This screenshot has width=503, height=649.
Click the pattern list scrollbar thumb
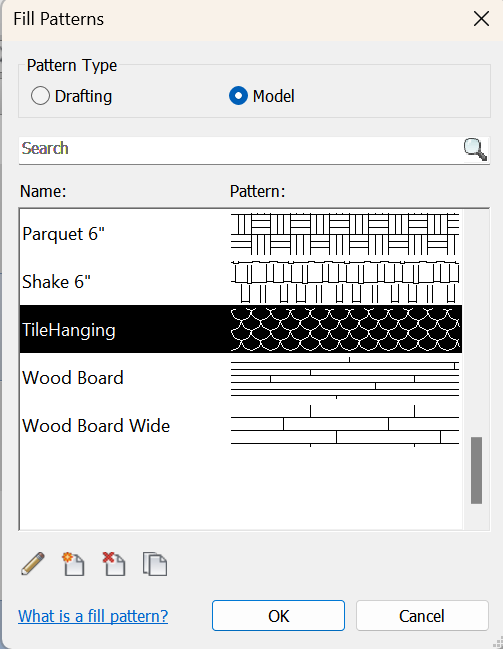point(477,470)
